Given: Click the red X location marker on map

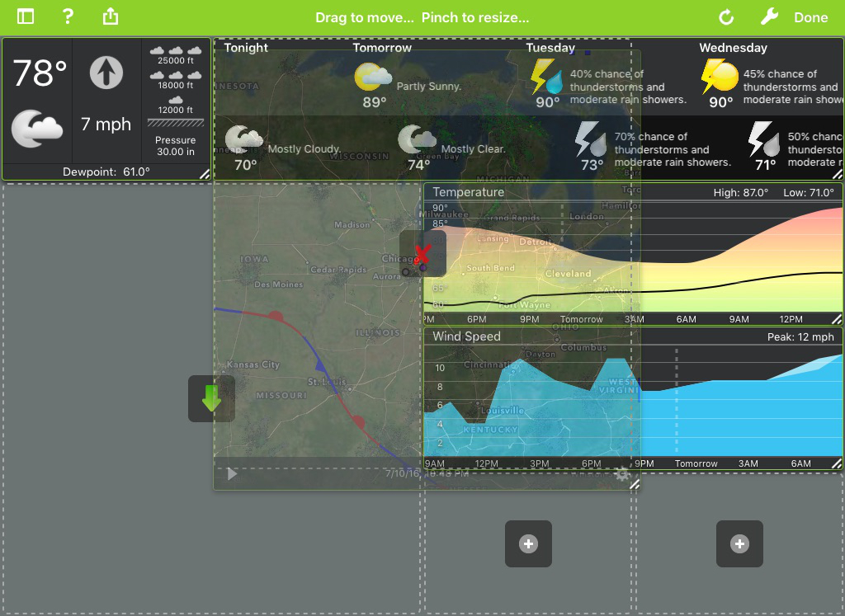Looking at the screenshot, I should click(422, 254).
